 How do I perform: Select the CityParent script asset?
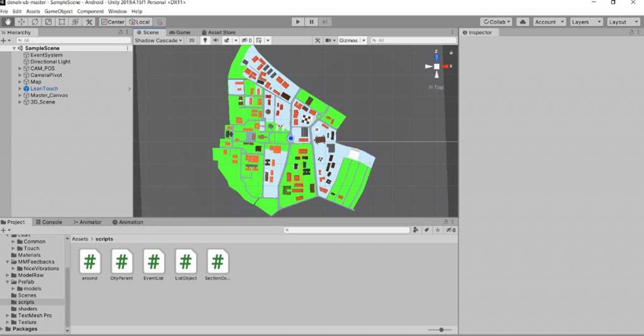[x=121, y=264]
